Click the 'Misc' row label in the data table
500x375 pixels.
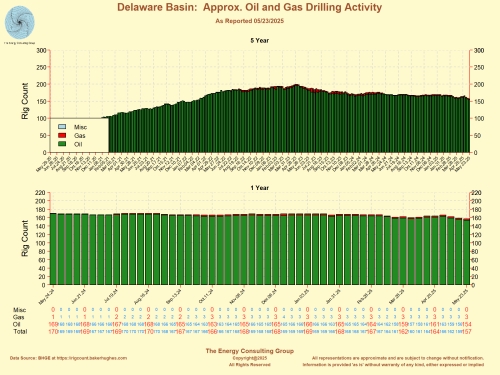[x=19, y=310]
